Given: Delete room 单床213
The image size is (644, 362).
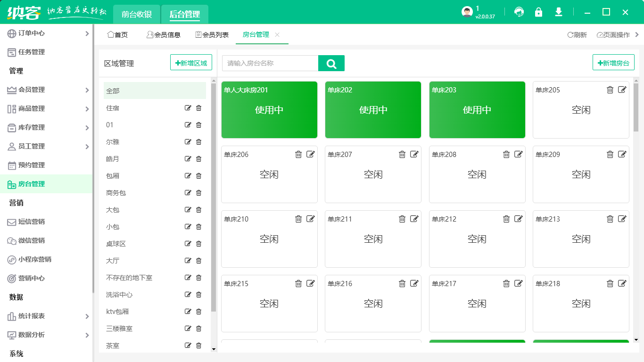Looking at the screenshot, I should (x=610, y=219).
